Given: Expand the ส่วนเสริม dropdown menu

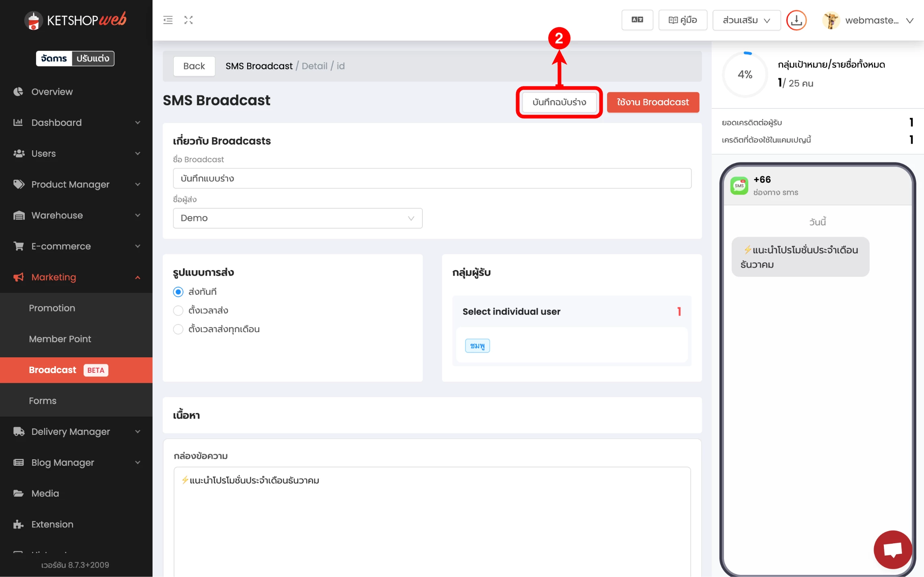Looking at the screenshot, I should click(x=746, y=20).
